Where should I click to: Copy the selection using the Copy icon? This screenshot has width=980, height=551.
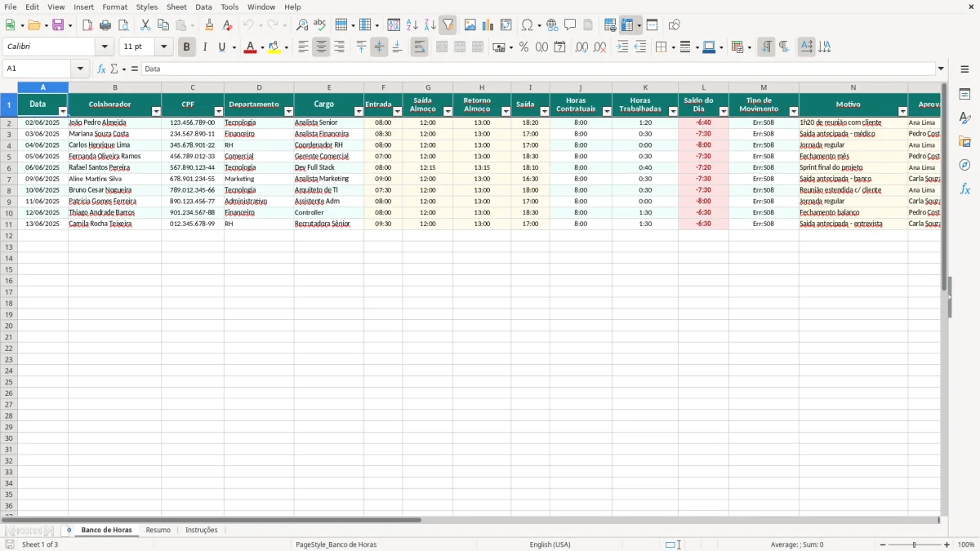click(163, 25)
